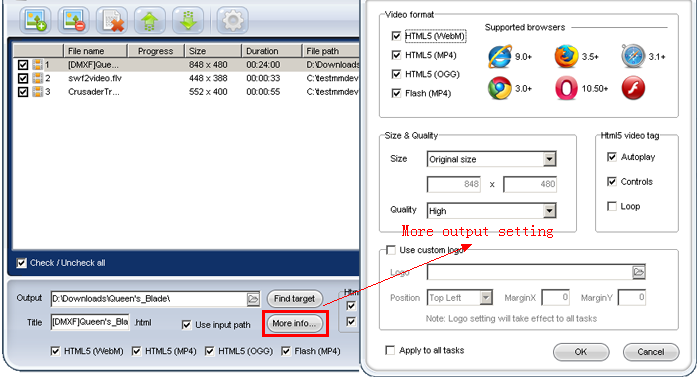The image size is (699, 377).
Task: Sort by the Size column header
Action: coord(213,51)
